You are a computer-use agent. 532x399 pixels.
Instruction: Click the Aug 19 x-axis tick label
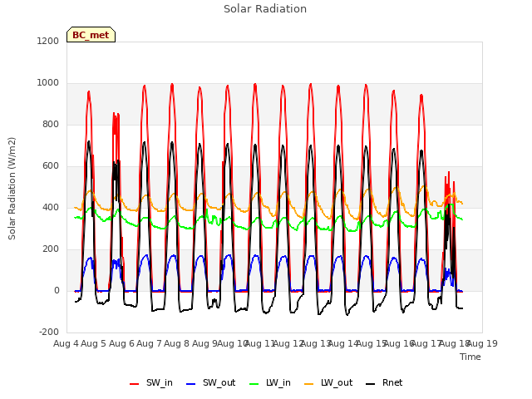[x=482, y=343]
